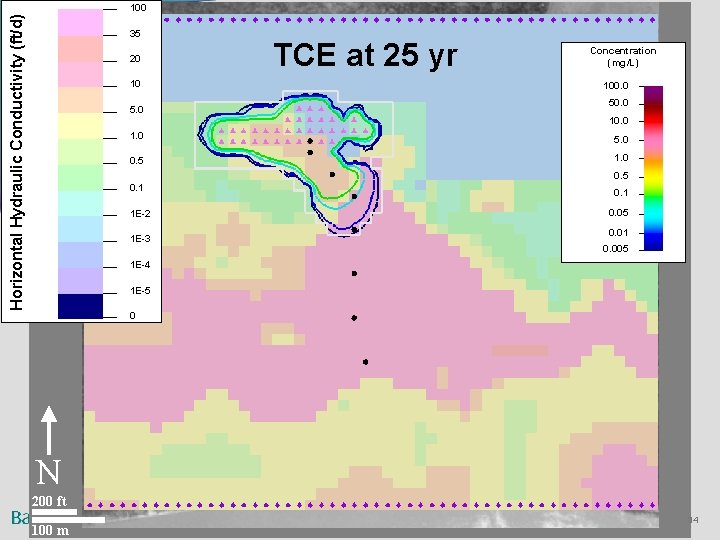Viewport: 720px width, 540px height.
Task: Pick the conductivity swatch between 100 and 35
Action: click(x=80, y=22)
